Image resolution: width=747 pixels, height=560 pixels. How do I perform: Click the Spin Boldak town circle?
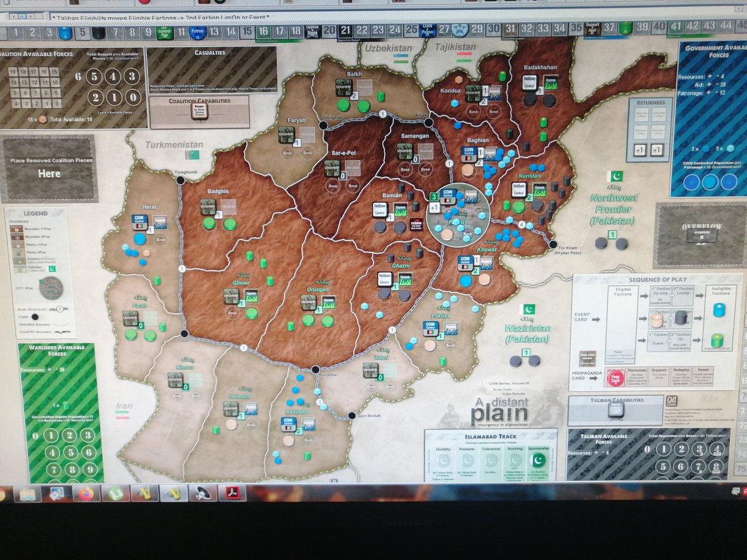coord(351,416)
